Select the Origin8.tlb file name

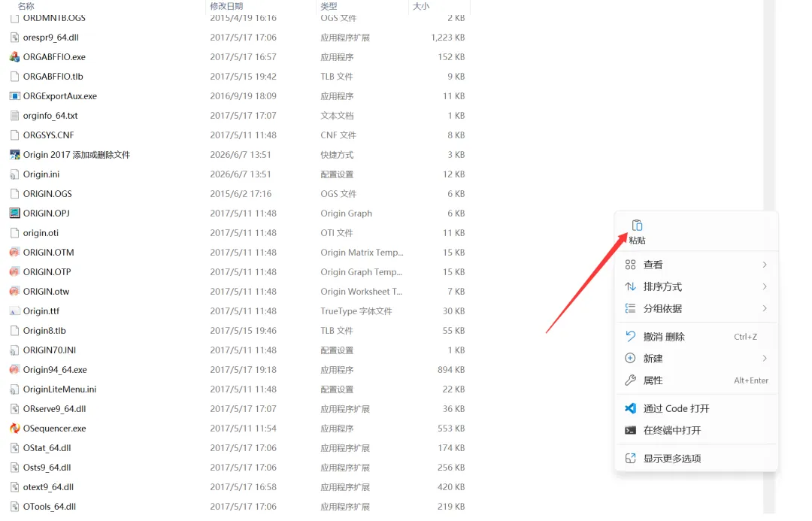(44, 330)
